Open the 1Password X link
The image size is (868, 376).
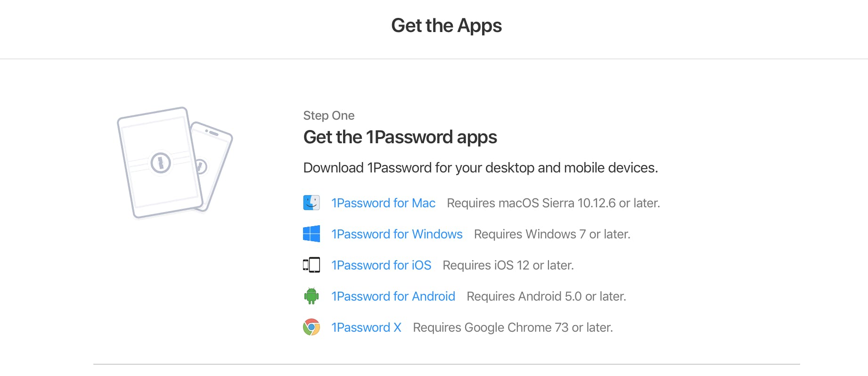[366, 327]
